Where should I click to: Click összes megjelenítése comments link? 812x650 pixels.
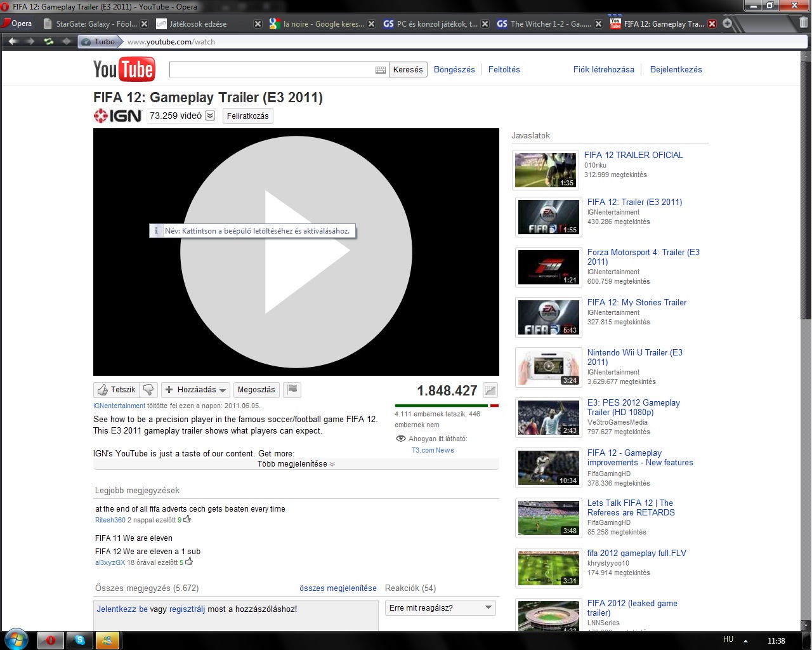pos(338,588)
